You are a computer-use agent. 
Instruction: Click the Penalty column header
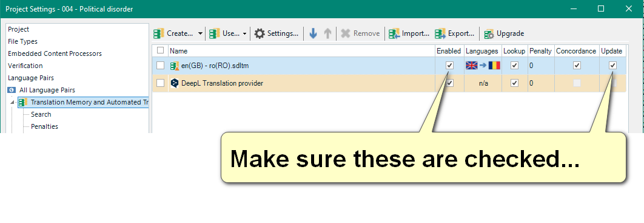(540, 51)
